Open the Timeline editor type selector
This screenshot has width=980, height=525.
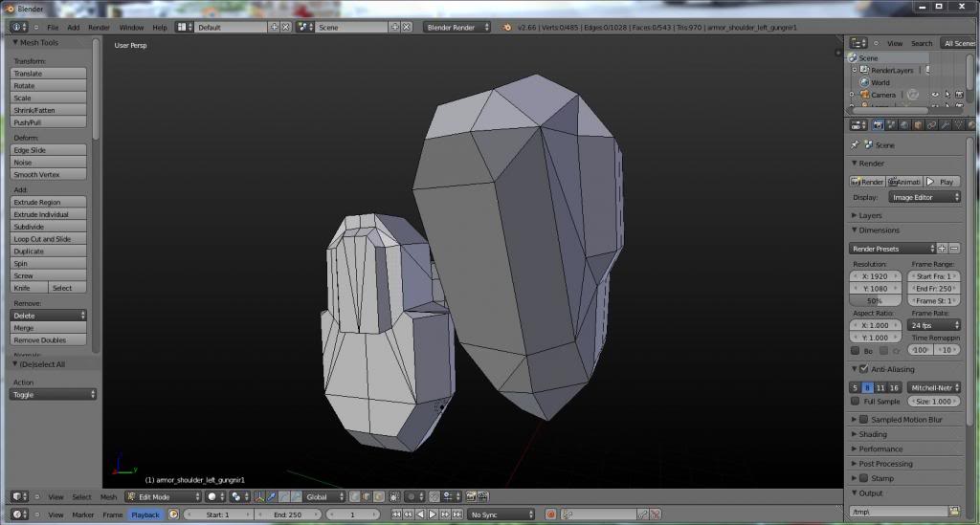point(19,514)
